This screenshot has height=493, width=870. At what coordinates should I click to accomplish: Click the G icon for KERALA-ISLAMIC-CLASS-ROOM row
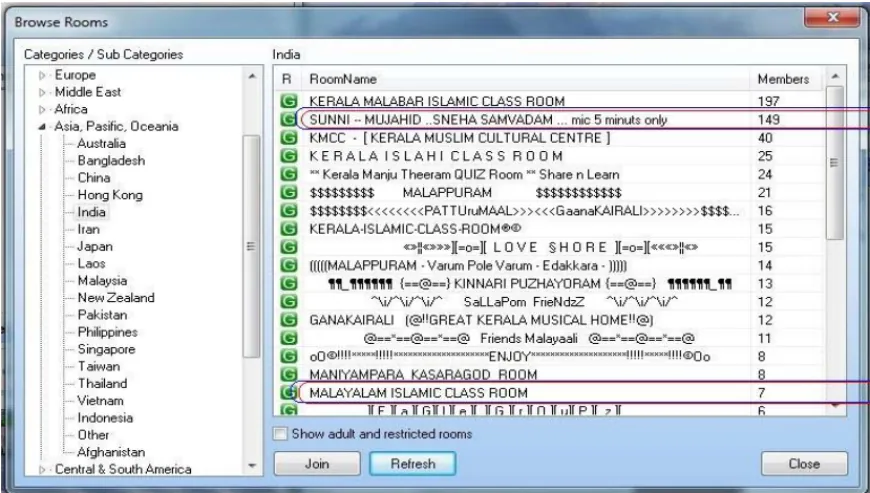288,228
